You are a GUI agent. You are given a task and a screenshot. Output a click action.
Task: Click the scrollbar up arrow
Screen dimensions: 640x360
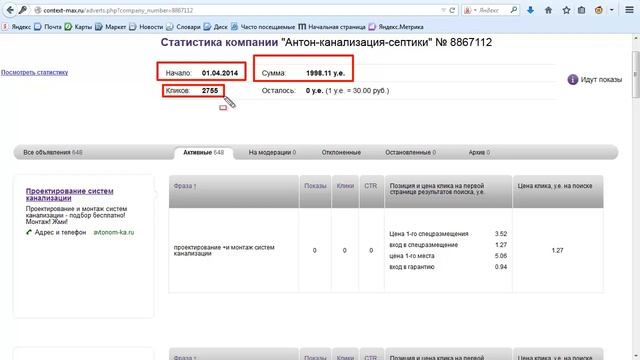(x=636, y=38)
